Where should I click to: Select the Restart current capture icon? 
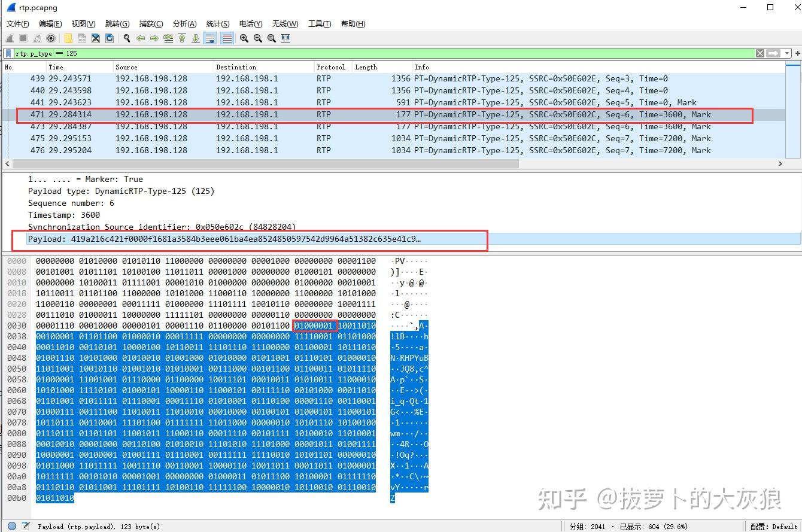click(x=36, y=38)
